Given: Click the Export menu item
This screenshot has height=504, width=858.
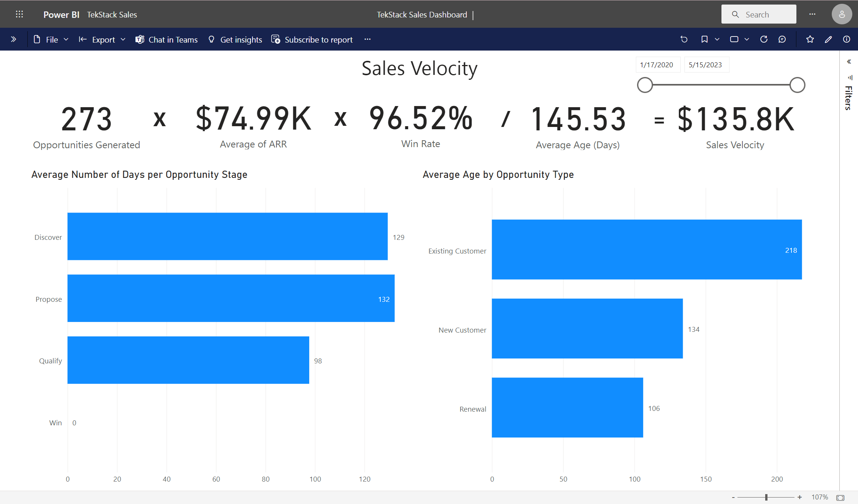Looking at the screenshot, I should click(x=103, y=40).
